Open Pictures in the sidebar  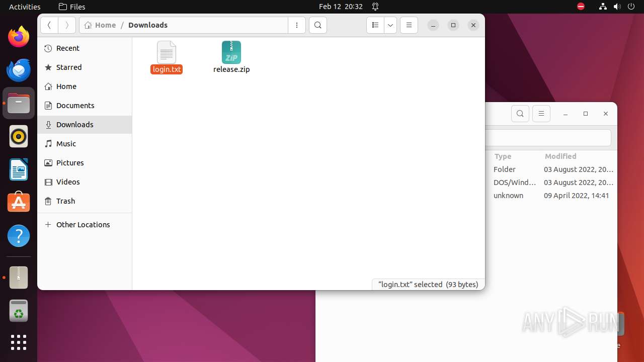tap(85, 163)
